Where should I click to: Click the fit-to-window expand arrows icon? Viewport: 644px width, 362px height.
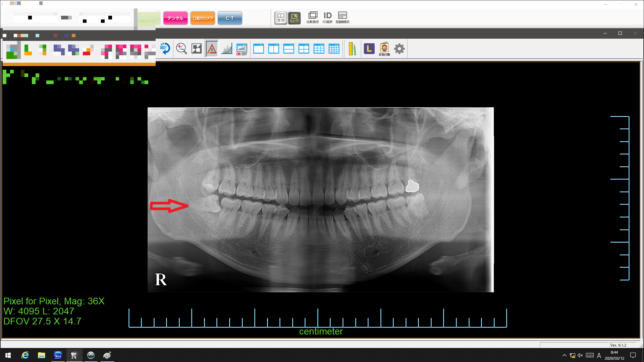197,49
